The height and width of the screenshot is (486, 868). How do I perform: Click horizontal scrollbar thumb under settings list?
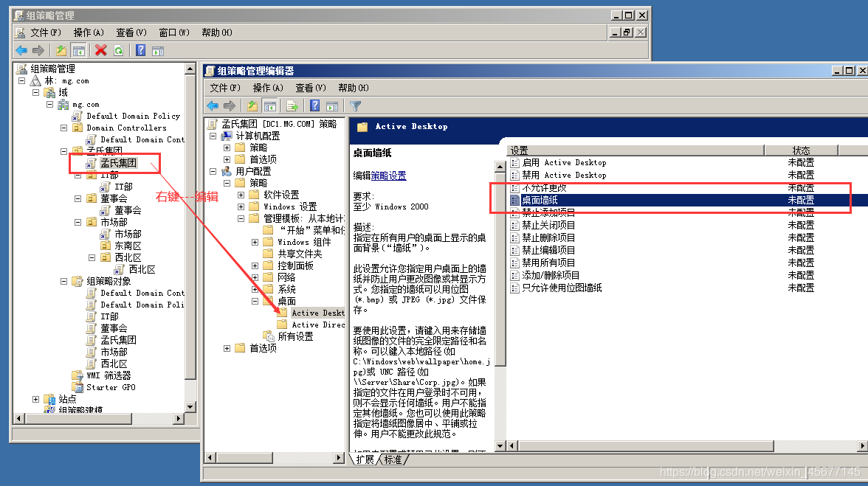pyautogui.click(x=645, y=445)
